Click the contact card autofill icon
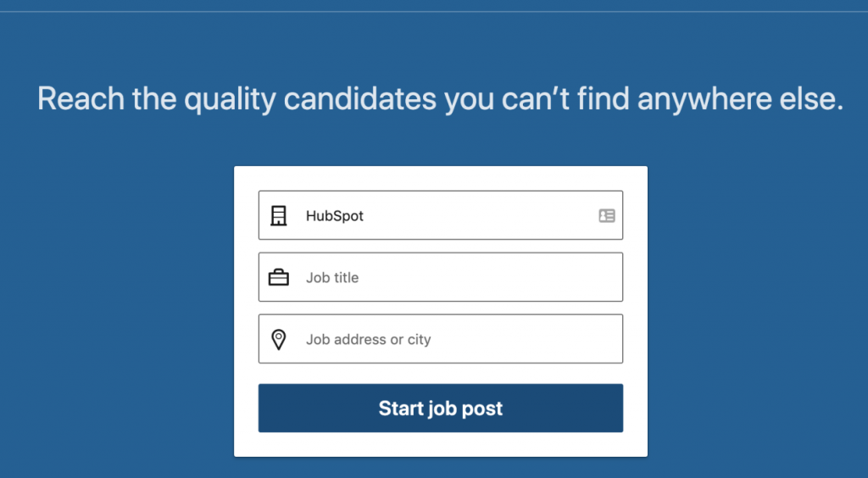 click(x=607, y=216)
